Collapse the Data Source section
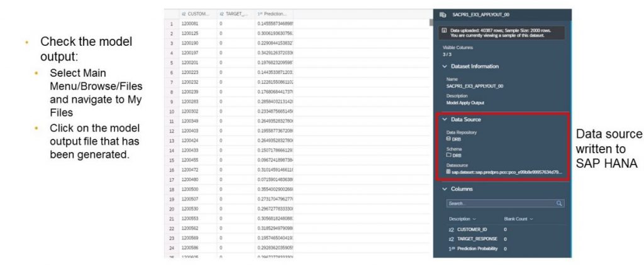This screenshot has height=265, width=644. tap(445, 119)
